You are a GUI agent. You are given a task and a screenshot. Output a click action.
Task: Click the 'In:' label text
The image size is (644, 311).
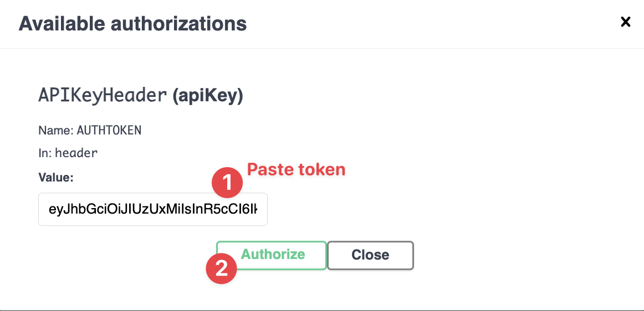tap(45, 153)
